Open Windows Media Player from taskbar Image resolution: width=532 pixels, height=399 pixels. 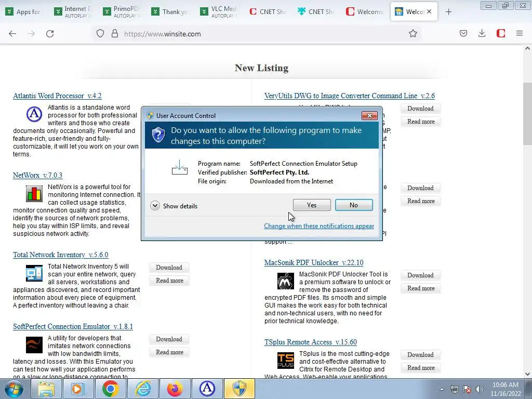pyautogui.click(x=78, y=389)
